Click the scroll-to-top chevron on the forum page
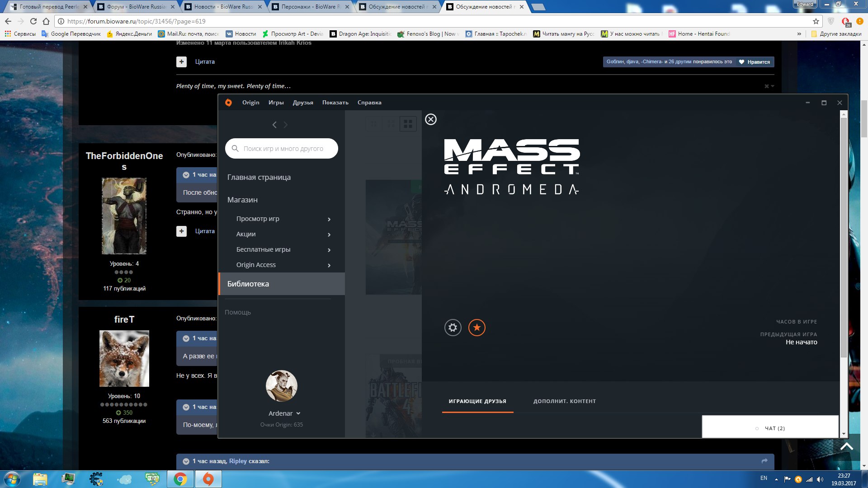The image size is (868, 488). pyautogui.click(x=847, y=446)
